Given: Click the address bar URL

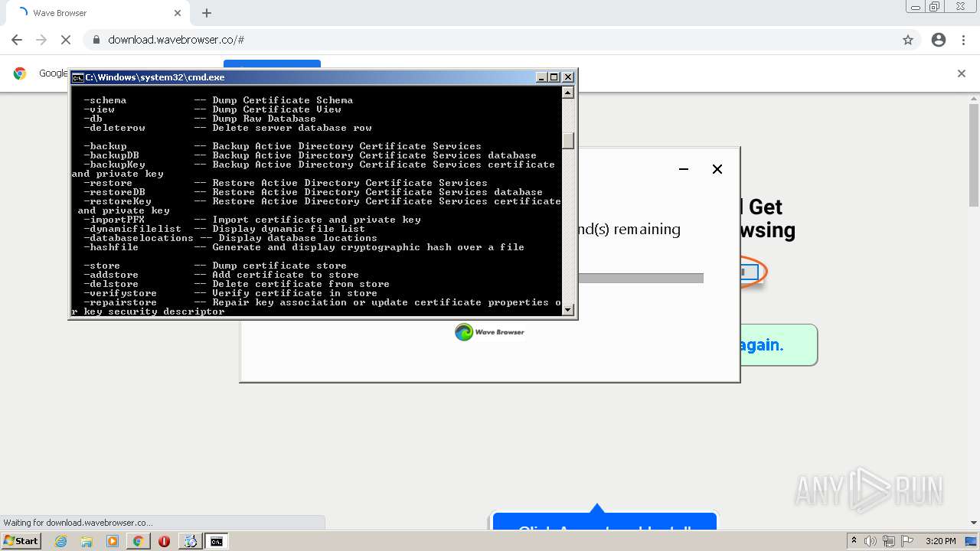Looking at the screenshot, I should coord(176,40).
